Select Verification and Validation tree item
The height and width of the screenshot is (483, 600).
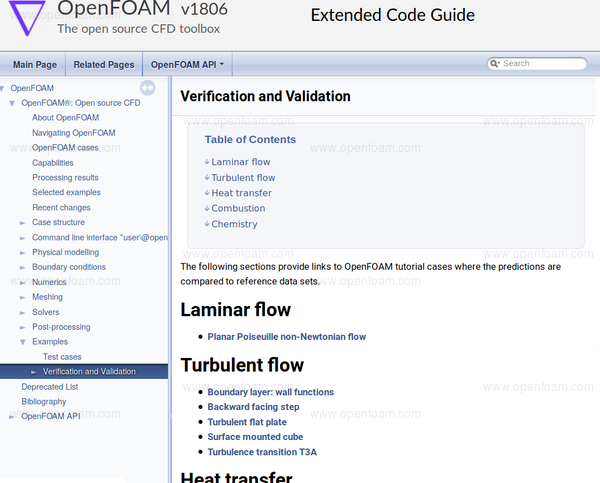[89, 372]
